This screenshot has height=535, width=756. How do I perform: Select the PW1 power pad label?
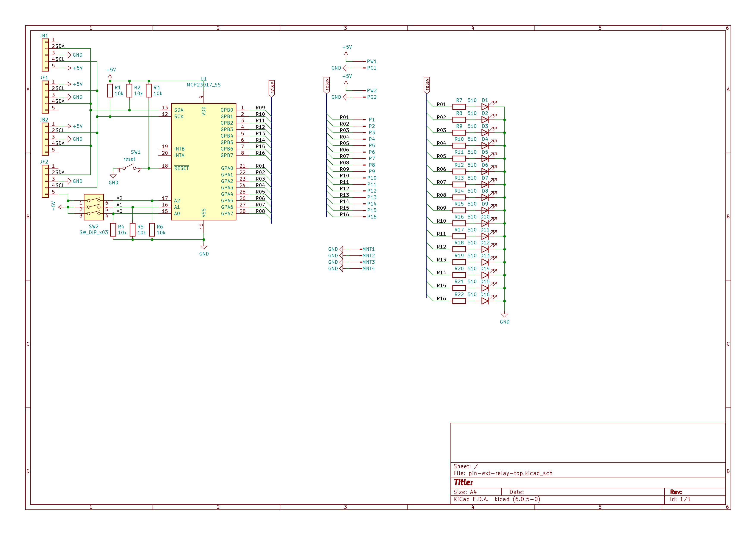click(x=371, y=62)
